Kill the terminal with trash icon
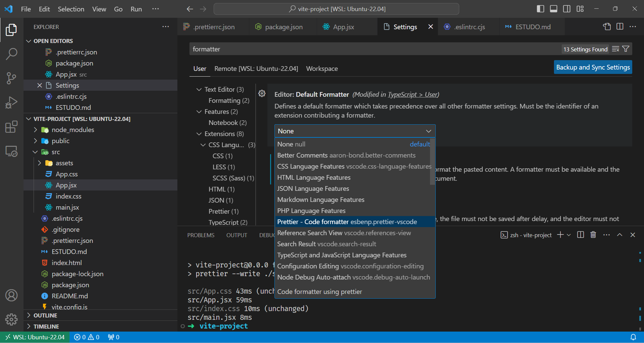Viewport: 644px width, 343px height. [x=593, y=235]
